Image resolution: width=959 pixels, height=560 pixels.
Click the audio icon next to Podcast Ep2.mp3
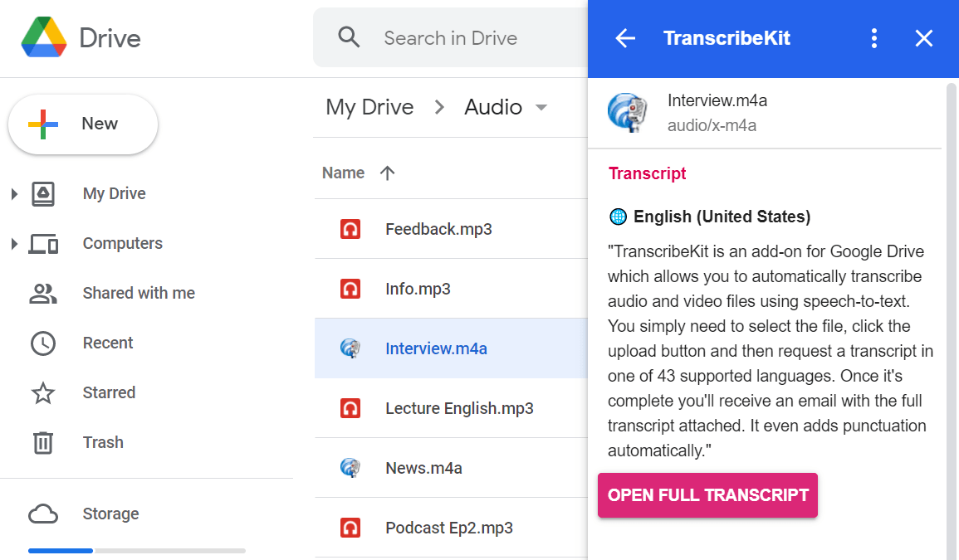click(x=350, y=528)
